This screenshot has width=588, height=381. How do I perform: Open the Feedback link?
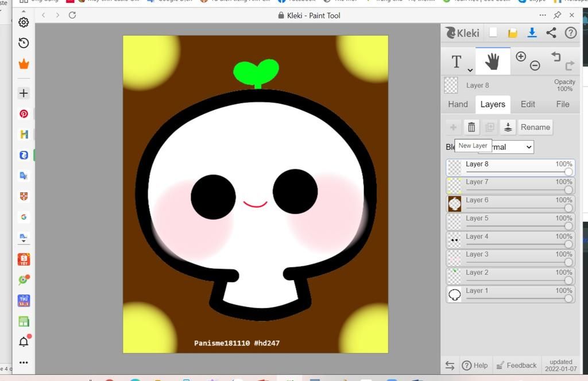(516, 366)
